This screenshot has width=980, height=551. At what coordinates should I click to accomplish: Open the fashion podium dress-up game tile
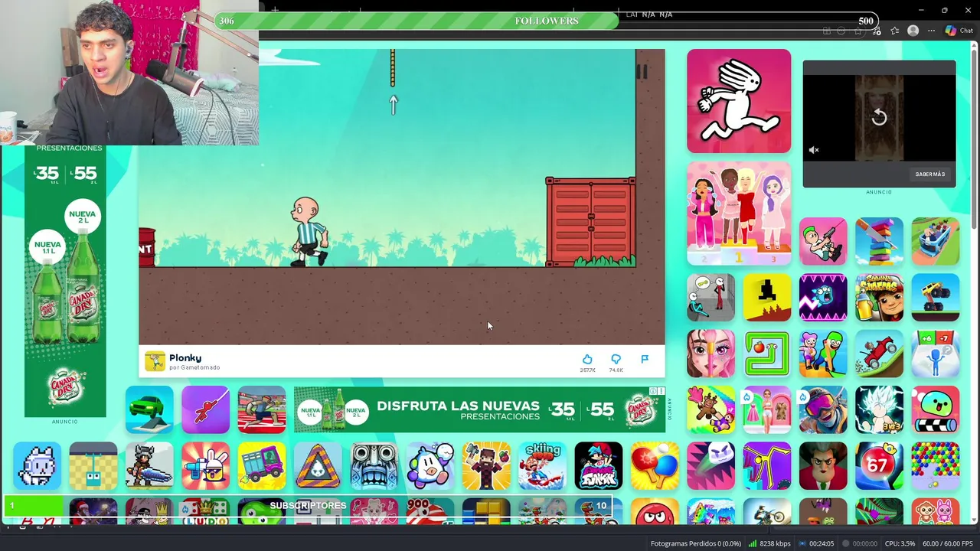pyautogui.click(x=739, y=214)
